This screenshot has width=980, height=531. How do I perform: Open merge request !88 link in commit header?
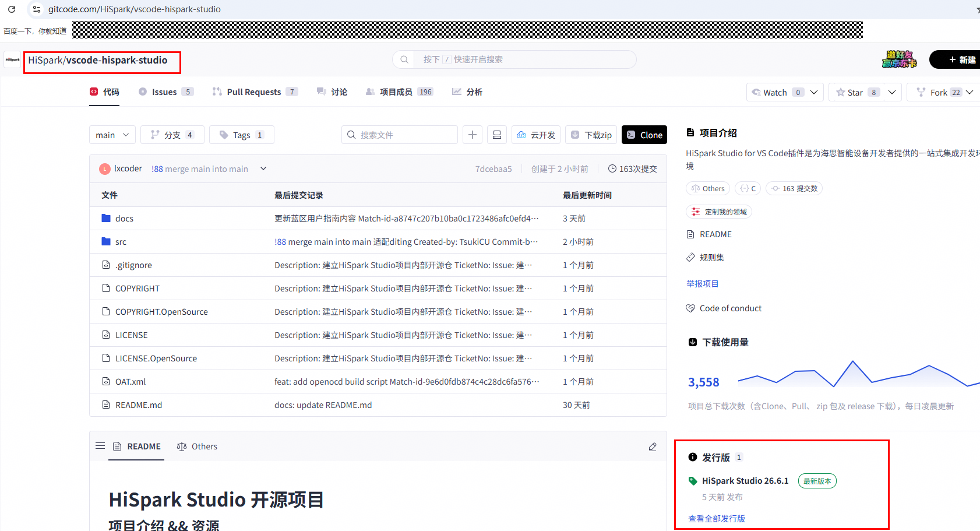tap(157, 169)
